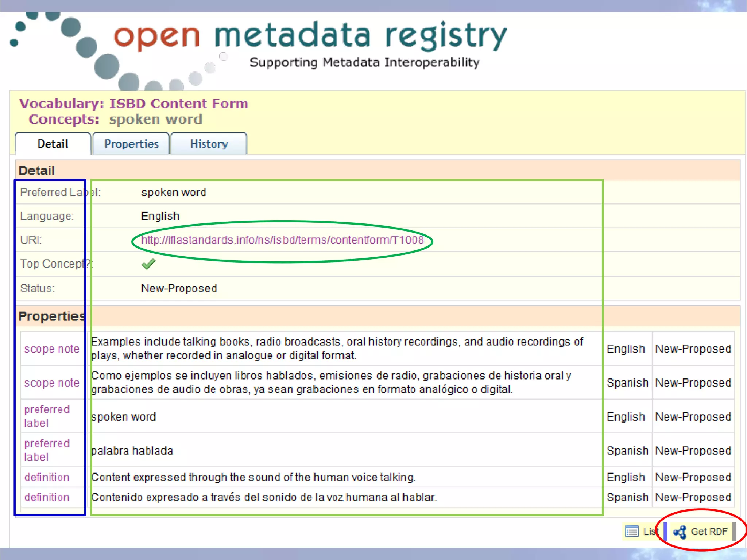Click the Detail section header bar

click(x=37, y=171)
